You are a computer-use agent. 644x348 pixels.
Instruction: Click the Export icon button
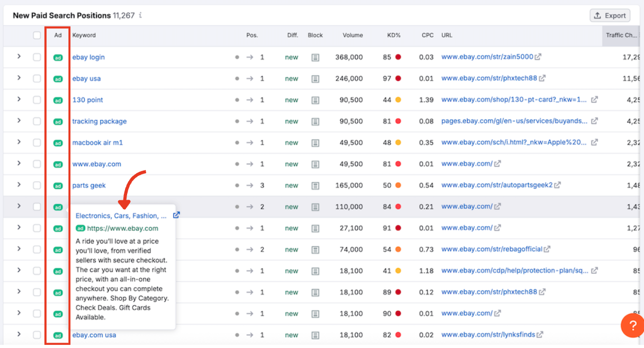[609, 15]
